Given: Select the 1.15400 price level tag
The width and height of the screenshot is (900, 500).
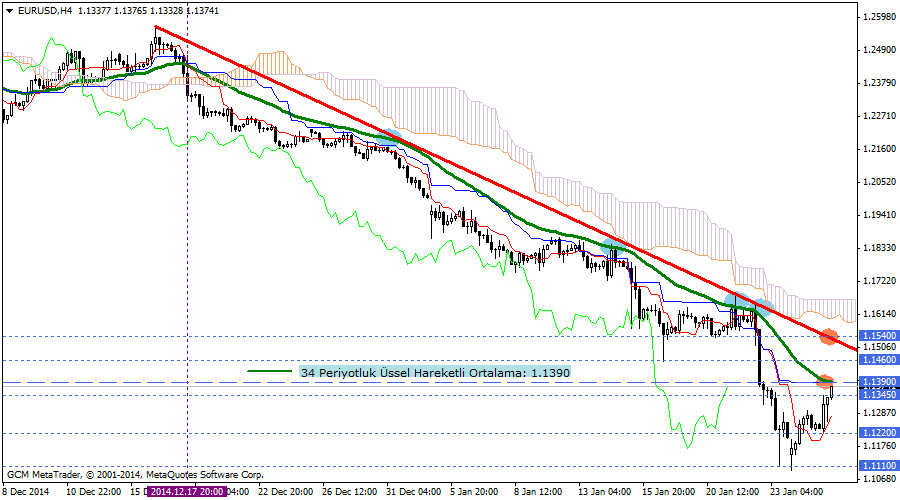Looking at the screenshot, I should click(878, 336).
